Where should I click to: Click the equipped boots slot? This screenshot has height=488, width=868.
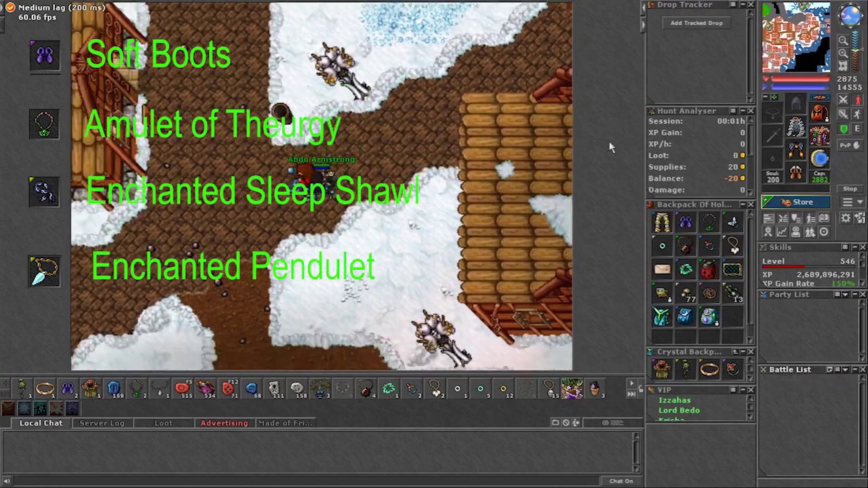point(795,172)
